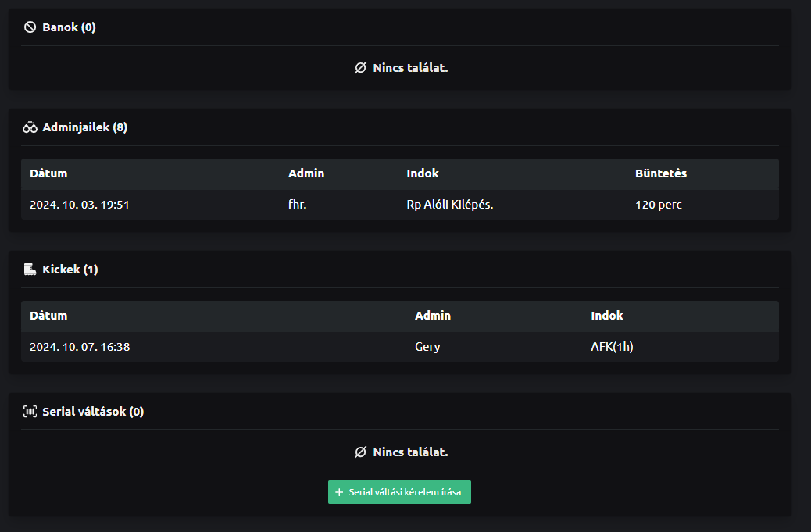Select the kick entry dated 2024. 10. 07. 16:38

[80, 347]
